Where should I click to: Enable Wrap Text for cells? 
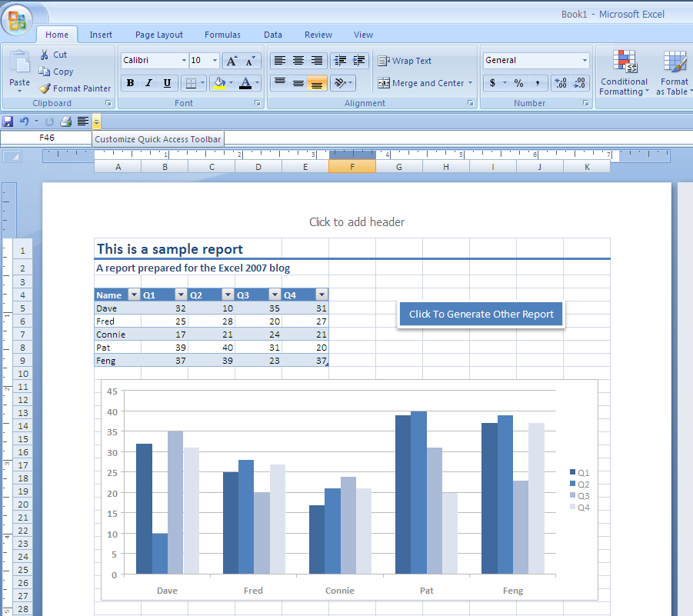[x=405, y=61]
